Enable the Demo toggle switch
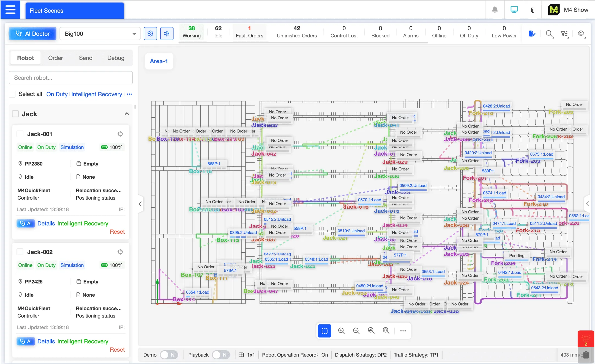The image size is (595, 364). [x=168, y=355]
